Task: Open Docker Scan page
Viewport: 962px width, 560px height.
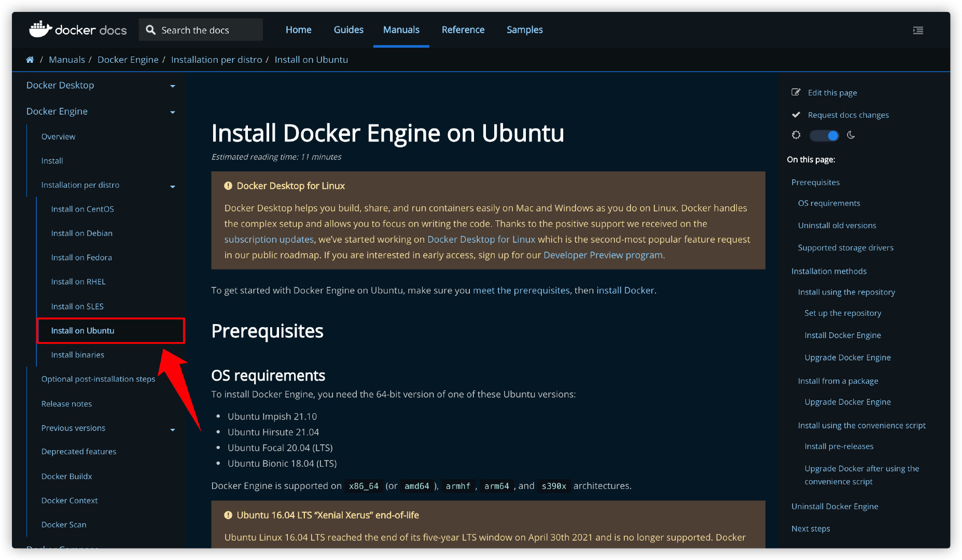Action: (x=64, y=525)
